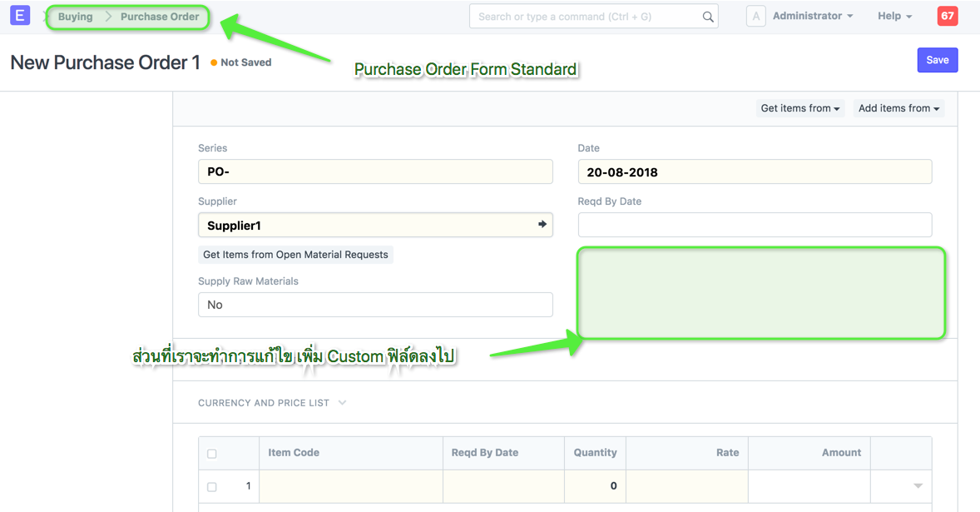
Task: Open the Help dropdown
Action: point(894,15)
